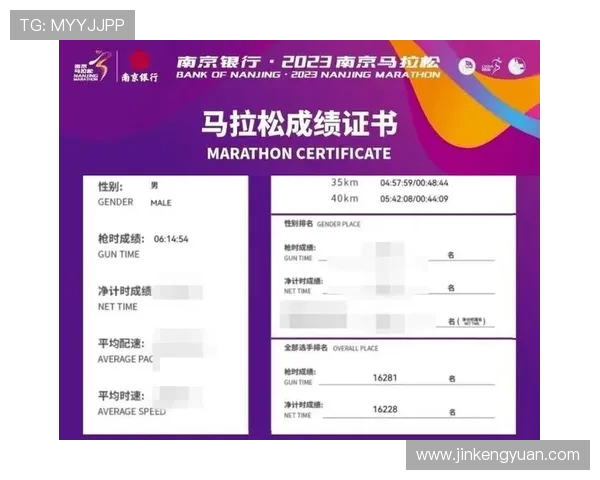Click 'GUN TIME' label in left panel
This screenshot has width=600, height=480.
(x=119, y=255)
